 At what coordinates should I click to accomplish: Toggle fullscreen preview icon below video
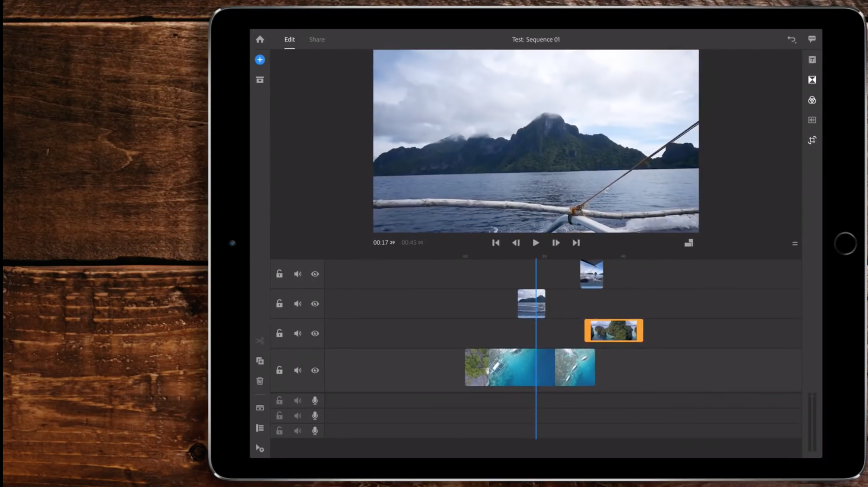click(689, 243)
